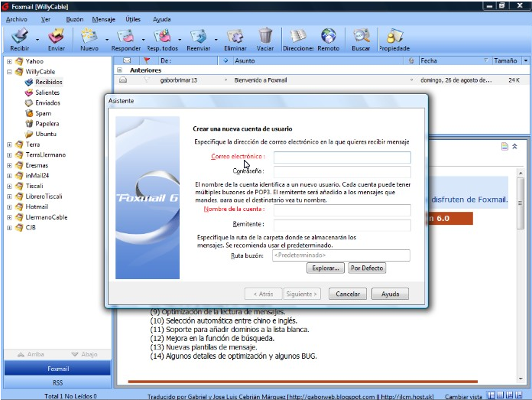This screenshot has height=400, width=532.
Task: Click preview pane vertical scrollbar thumb
Action: (x=520, y=203)
